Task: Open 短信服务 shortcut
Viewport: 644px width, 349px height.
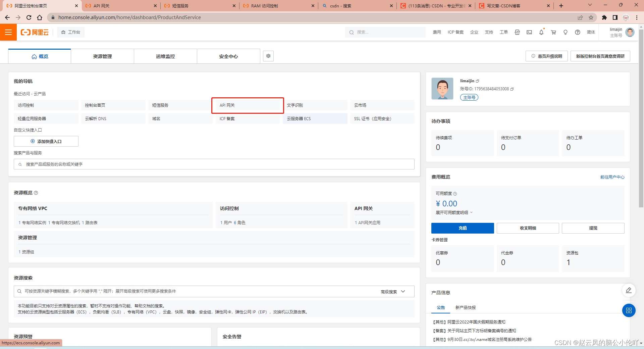Action: point(180,105)
